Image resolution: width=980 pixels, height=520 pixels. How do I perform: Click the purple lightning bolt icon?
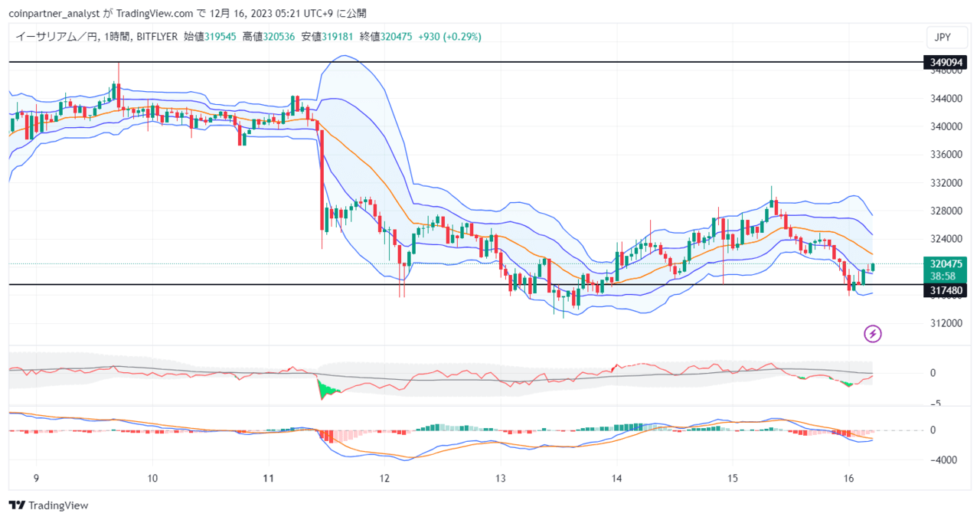point(873,334)
